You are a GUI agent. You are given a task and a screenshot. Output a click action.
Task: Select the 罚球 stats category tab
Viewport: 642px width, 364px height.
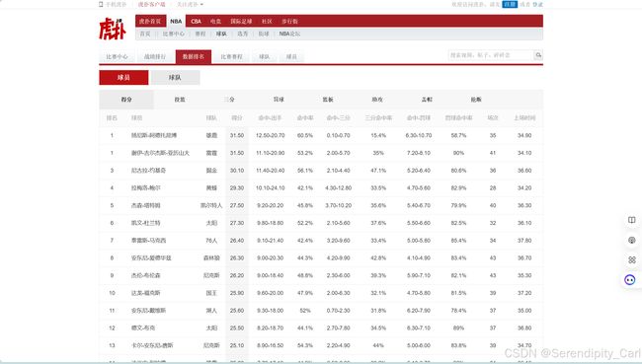tap(279, 100)
